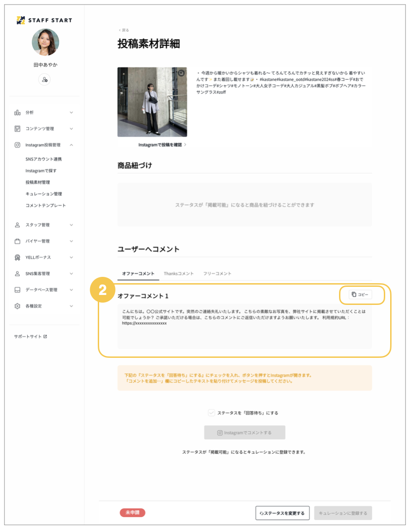Image resolution: width=411 pixels, height=532 pixels.
Task: Open SNSアカウント連携 submenu item
Action: pos(43,159)
